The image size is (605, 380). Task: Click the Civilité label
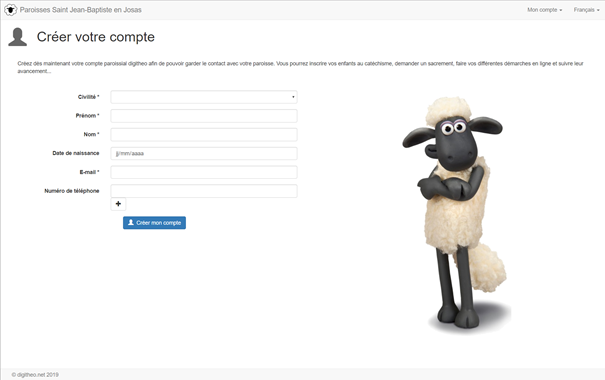point(88,97)
